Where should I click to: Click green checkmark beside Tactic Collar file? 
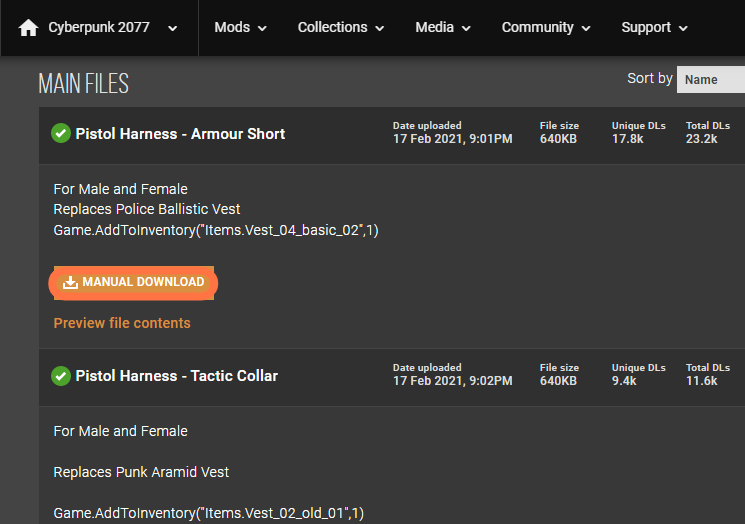click(x=61, y=376)
